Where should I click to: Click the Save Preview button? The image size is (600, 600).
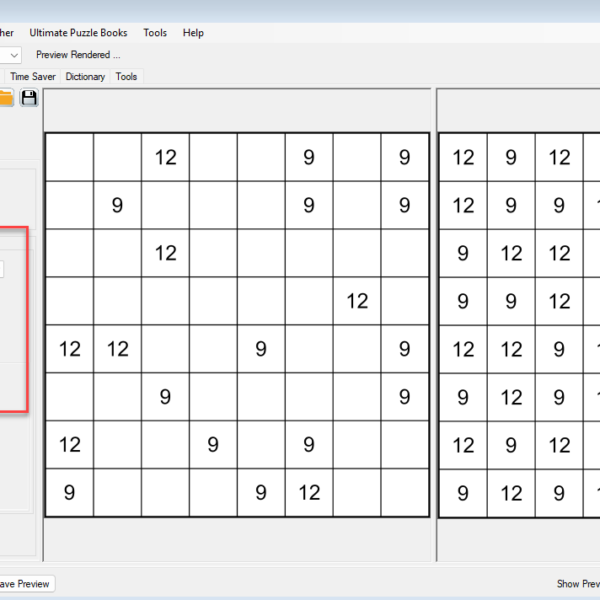tap(25, 584)
